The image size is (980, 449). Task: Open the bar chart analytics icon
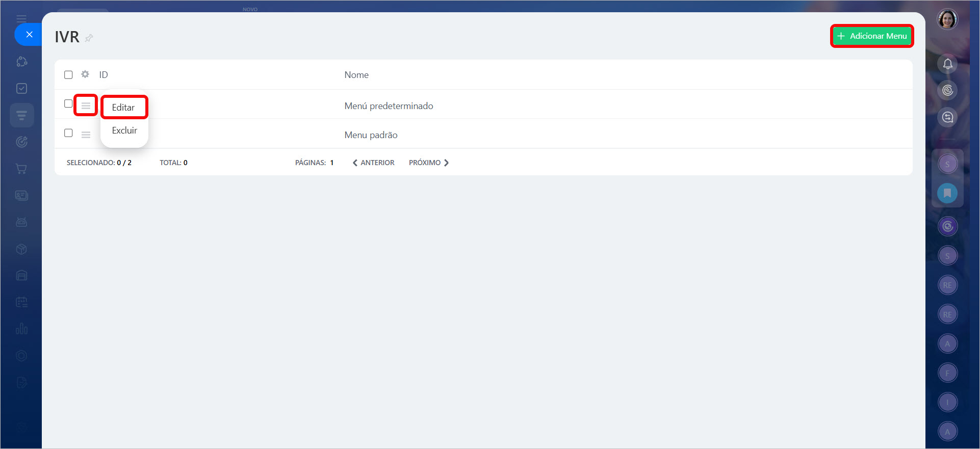[21, 329]
